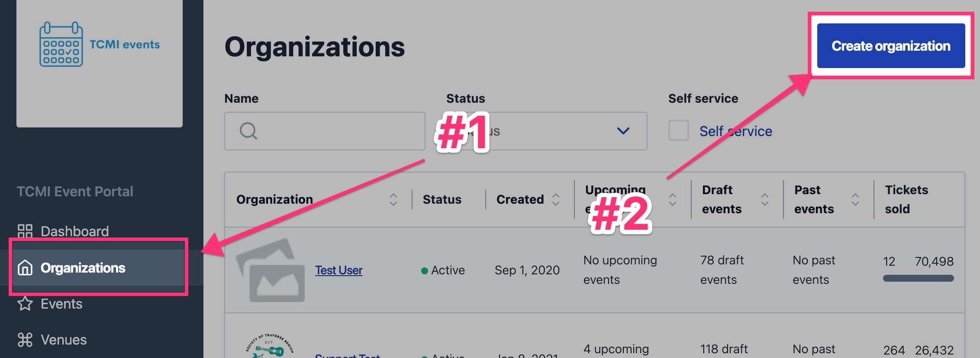The height and width of the screenshot is (358, 980).
Task: Click the Test User placeholder image thumbnail
Action: tap(270, 270)
